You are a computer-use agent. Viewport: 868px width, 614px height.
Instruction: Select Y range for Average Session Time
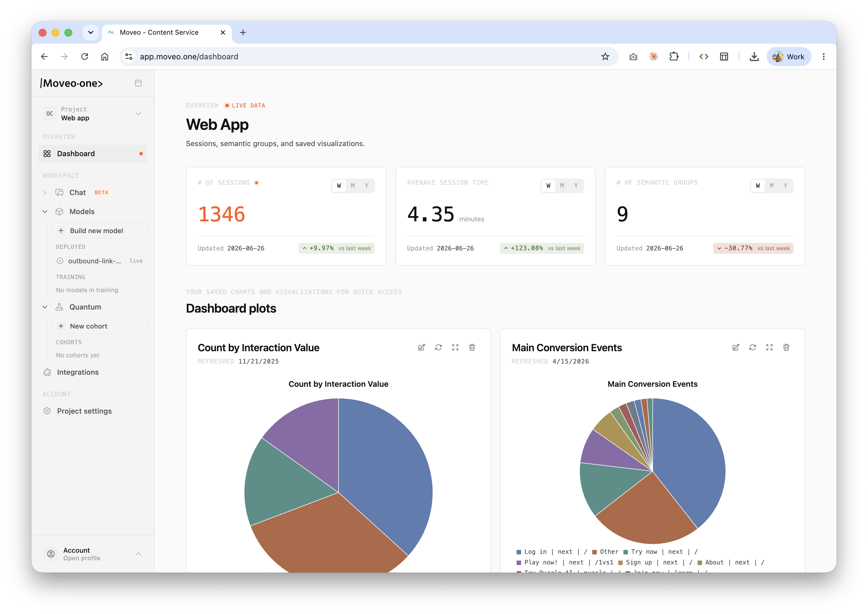576,186
